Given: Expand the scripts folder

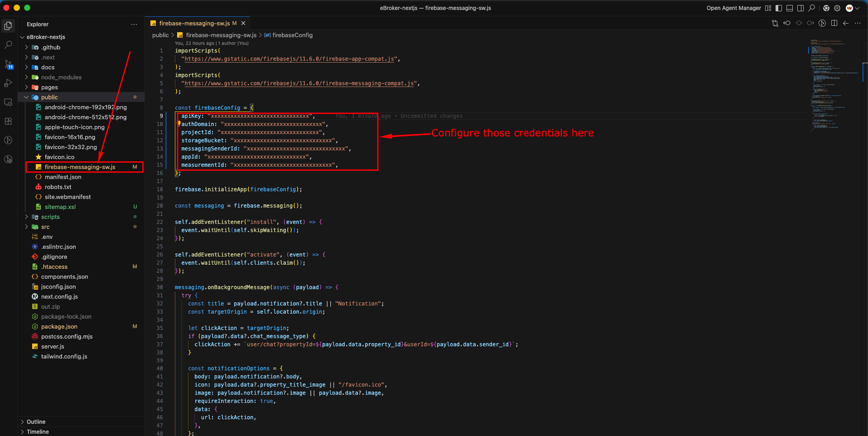Looking at the screenshot, I should [x=26, y=217].
